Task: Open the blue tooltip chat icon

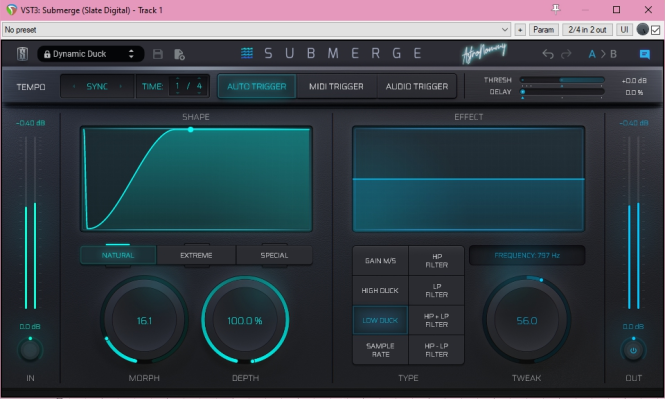Action: [645, 54]
